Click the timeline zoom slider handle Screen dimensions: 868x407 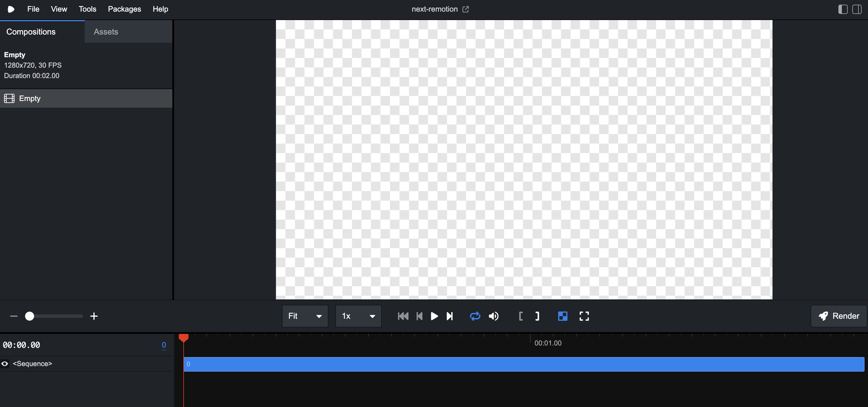pyautogui.click(x=30, y=316)
